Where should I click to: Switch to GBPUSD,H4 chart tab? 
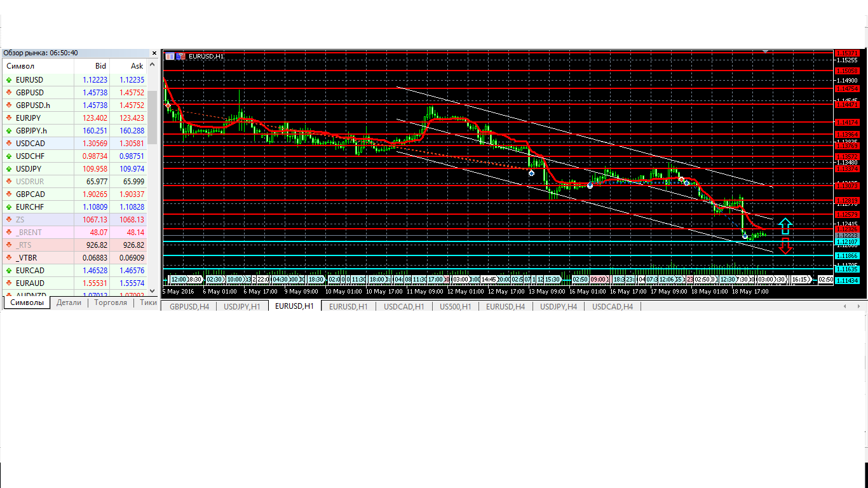(x=189, y=306)
